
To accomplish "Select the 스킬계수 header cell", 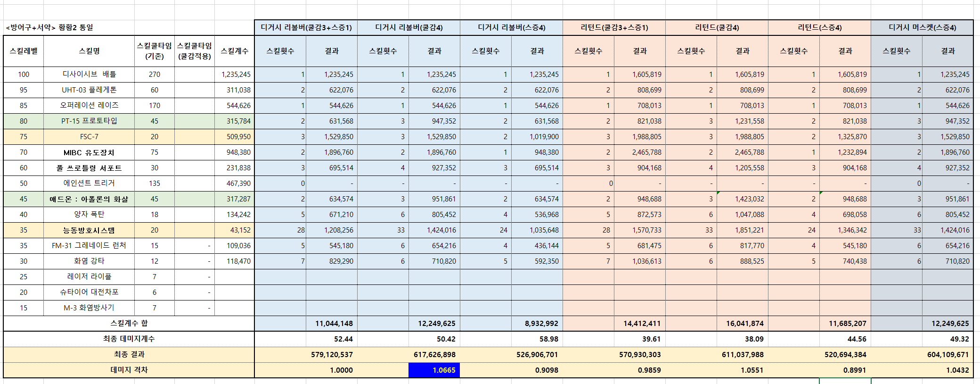I will pyautogui.click(x=234, y=51).
